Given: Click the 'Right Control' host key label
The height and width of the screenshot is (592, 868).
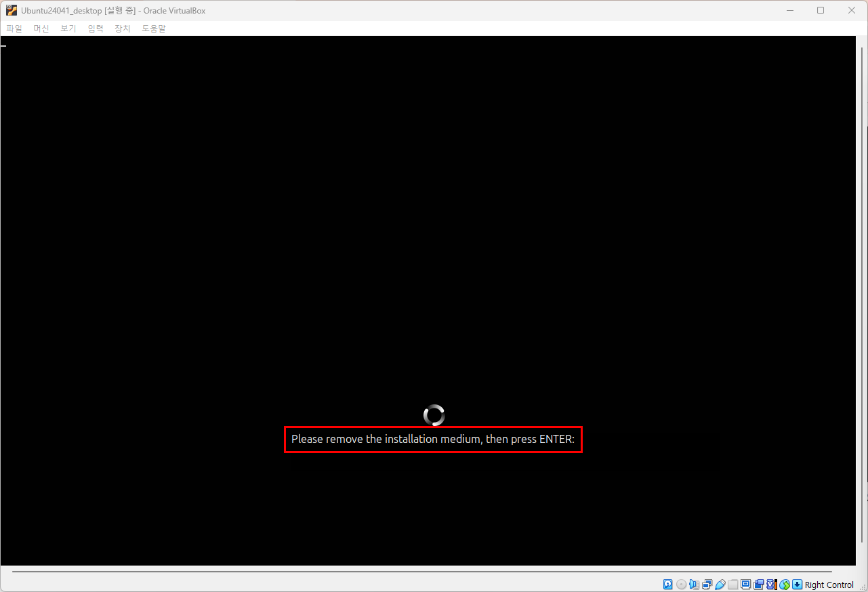Looking at the screenshot, I should click(829, 585).
